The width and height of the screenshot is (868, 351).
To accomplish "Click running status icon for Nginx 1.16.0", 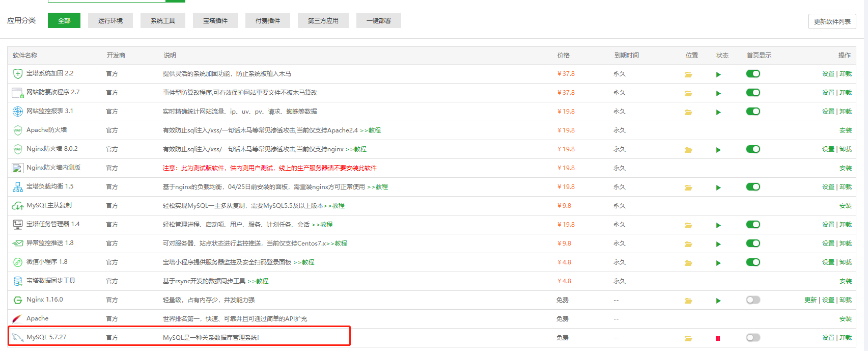I will coord(718,301).
